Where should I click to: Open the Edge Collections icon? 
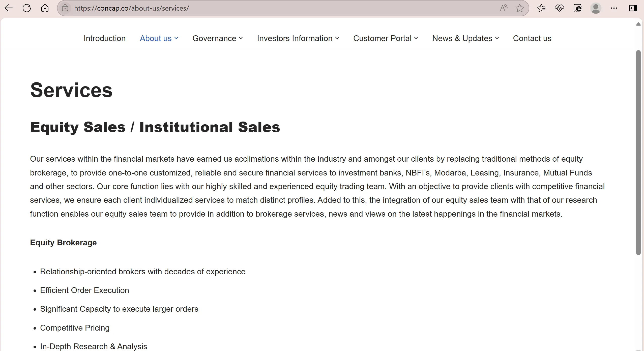(x=577, y=8)
